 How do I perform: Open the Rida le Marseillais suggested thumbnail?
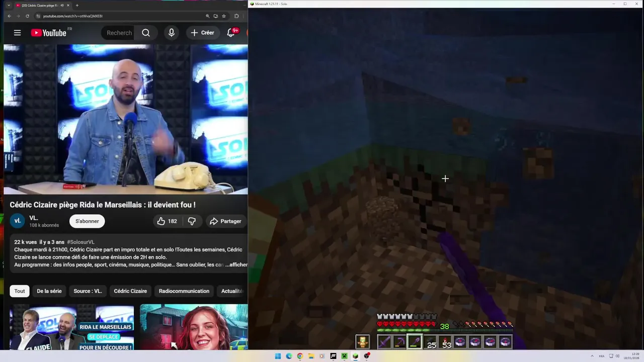71,327
